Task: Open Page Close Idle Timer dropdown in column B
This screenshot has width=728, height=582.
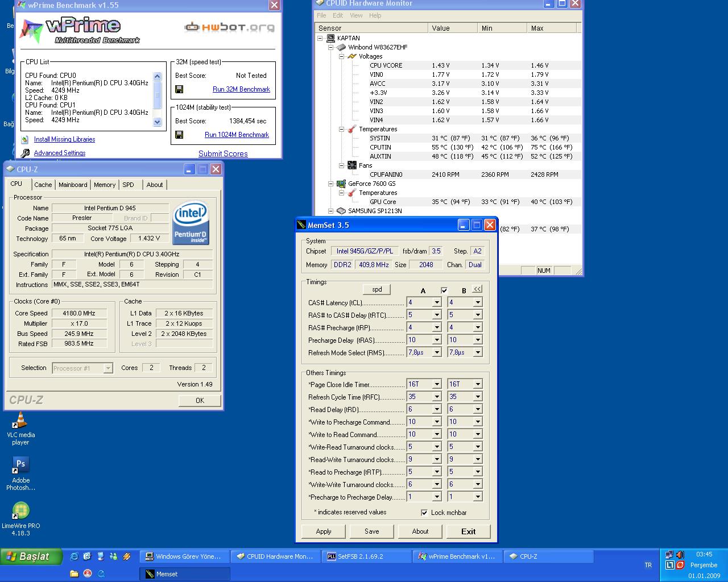Action: [478, 384]
